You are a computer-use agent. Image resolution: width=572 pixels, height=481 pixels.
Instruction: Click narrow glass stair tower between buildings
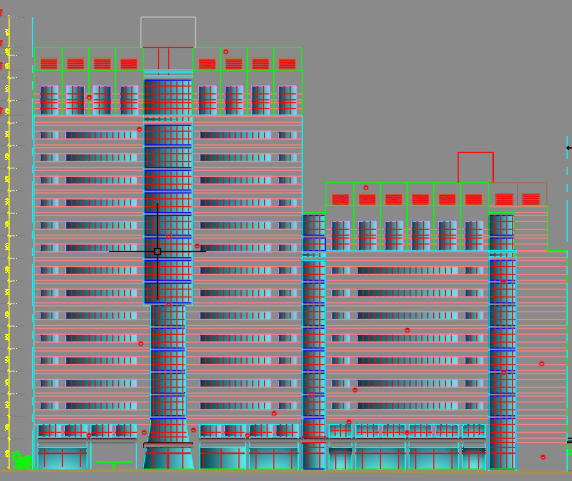[314, 341]
